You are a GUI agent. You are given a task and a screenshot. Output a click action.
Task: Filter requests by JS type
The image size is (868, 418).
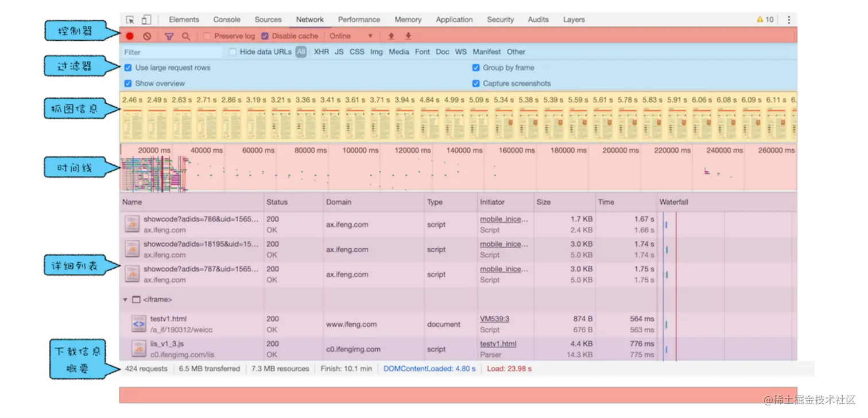(x=339, y=52)
